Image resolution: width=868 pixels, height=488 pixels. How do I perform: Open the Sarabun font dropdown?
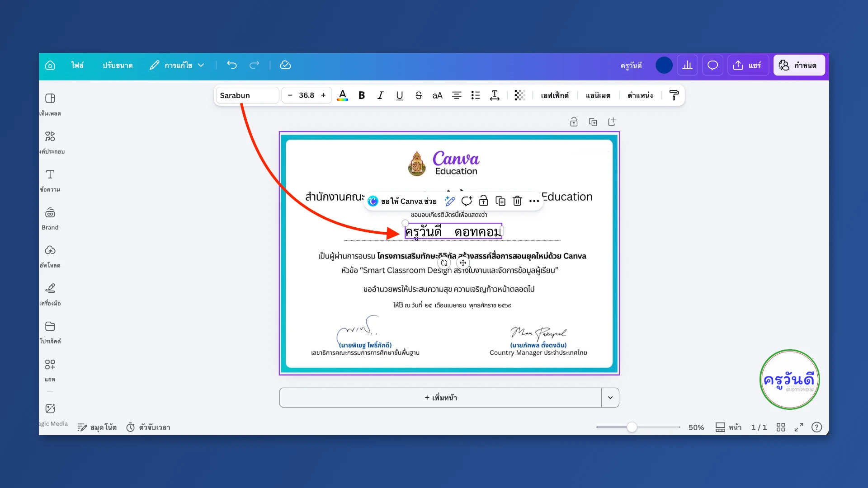click(246, 95)
